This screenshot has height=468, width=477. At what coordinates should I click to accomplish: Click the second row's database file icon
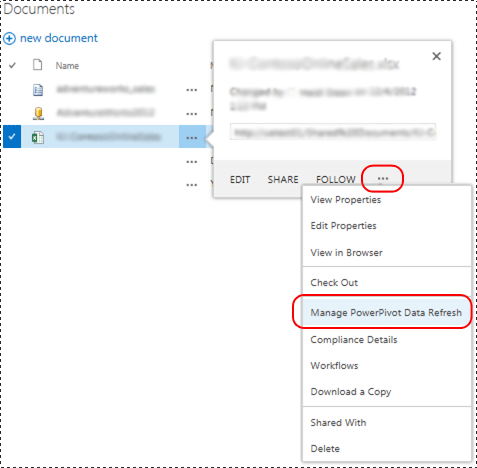(x=38, y=113)
